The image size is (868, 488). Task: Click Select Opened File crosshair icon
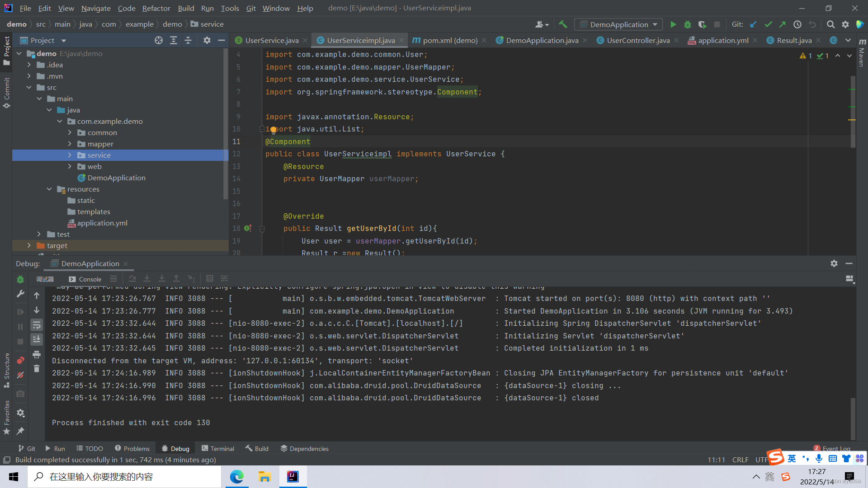click(x=159, y=40)
